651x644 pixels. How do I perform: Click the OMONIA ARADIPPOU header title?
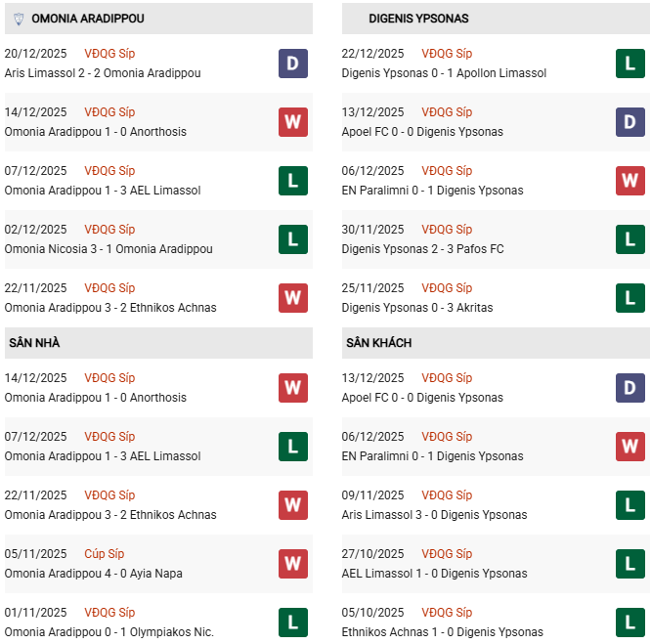(x=88, y=19)
